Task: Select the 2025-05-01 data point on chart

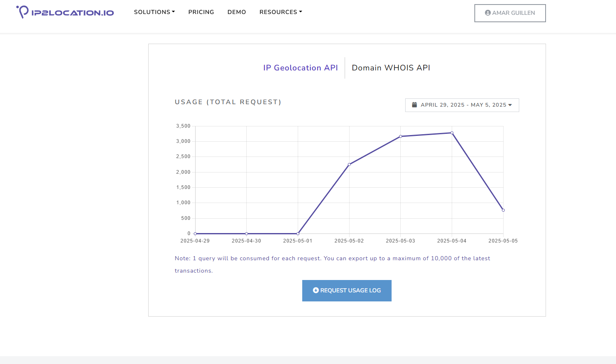Action: (298, 233)
